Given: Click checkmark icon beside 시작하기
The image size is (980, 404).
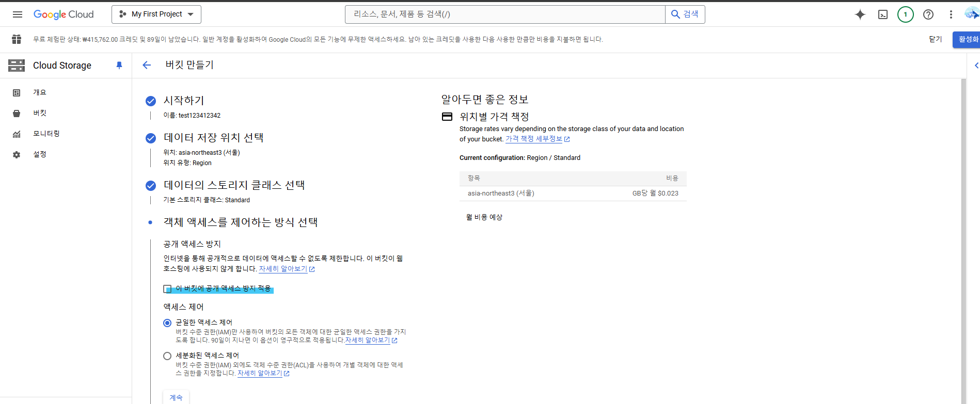Looking at the screenshot, I should [151, 101].
